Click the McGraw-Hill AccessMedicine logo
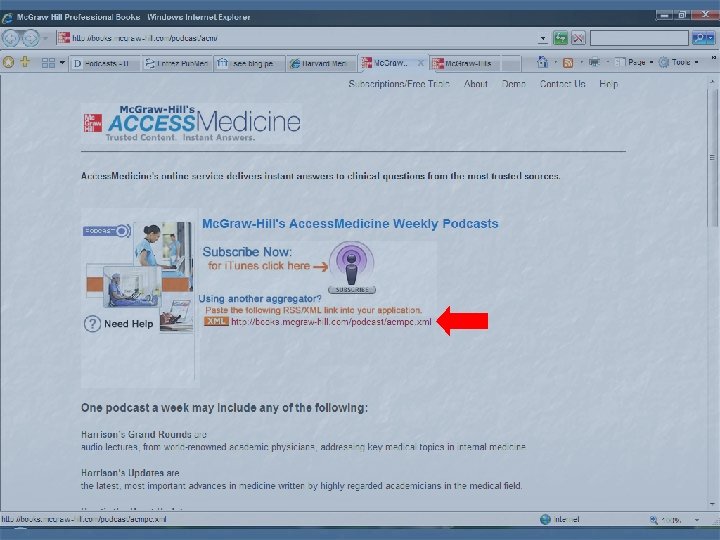 click(x=192, y=124)
